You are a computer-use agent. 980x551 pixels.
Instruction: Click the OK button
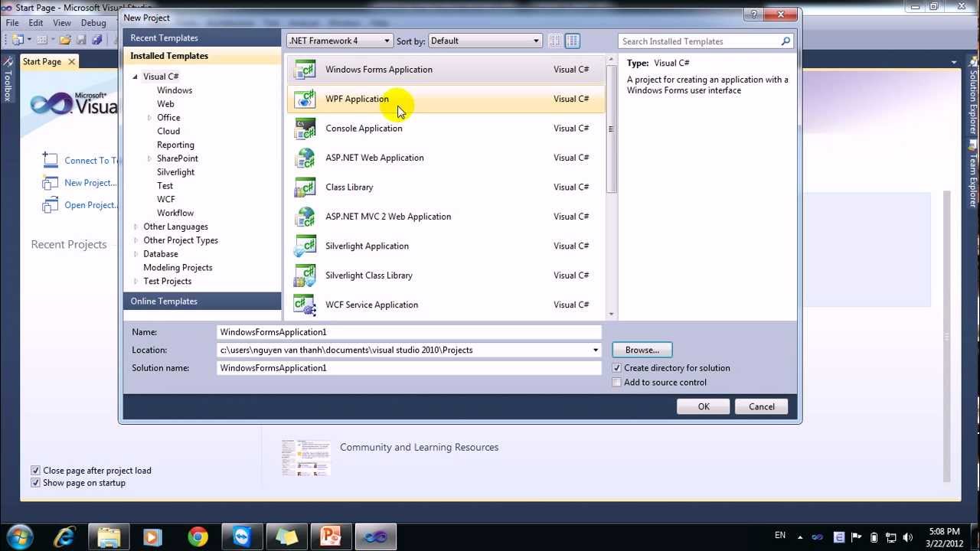pos(704,407)
